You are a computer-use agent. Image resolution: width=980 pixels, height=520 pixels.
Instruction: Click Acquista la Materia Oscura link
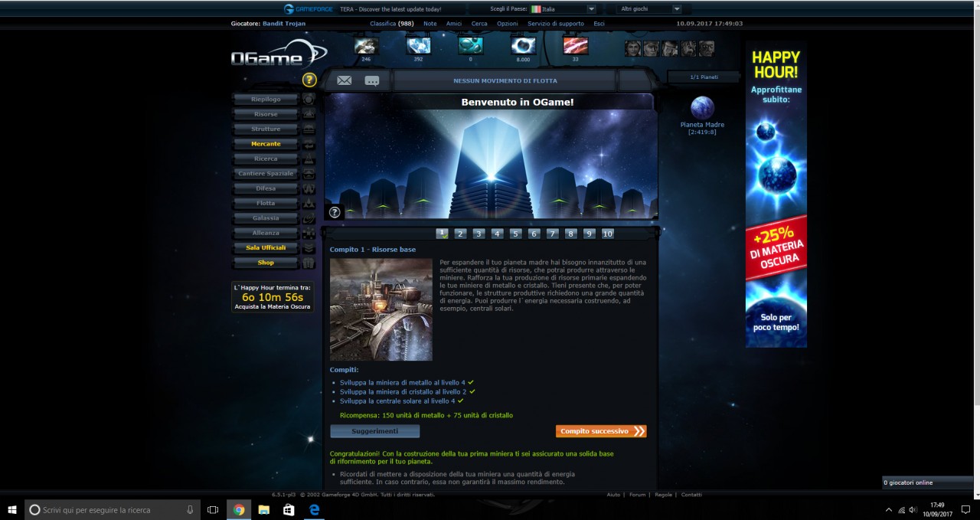tap(273, 307)
